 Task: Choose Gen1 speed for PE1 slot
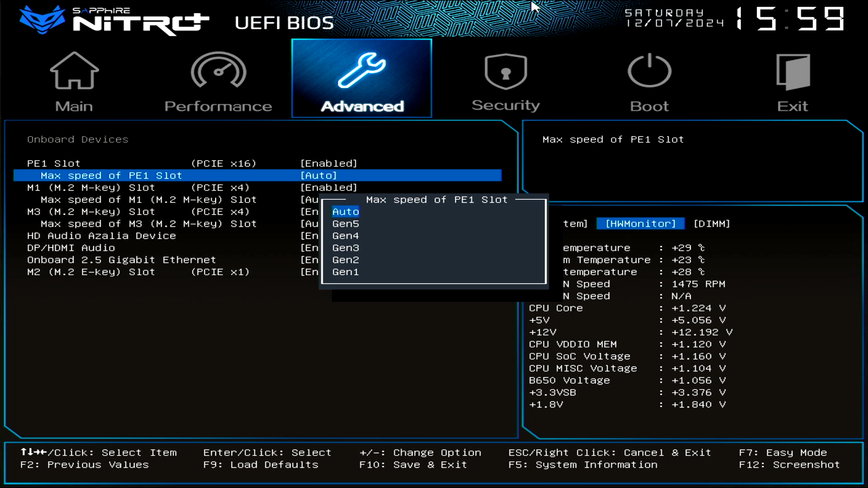(345, 272)
